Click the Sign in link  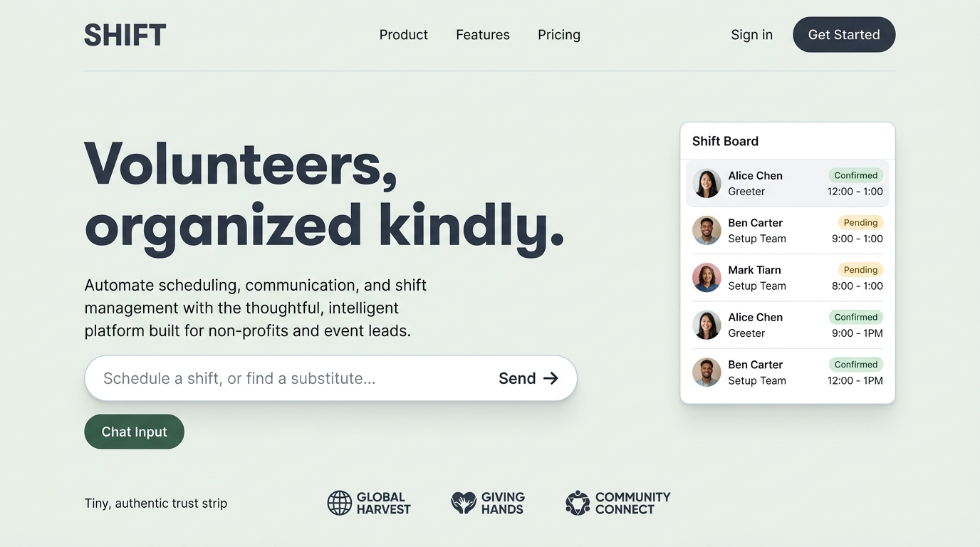click(x=751, y=35)
